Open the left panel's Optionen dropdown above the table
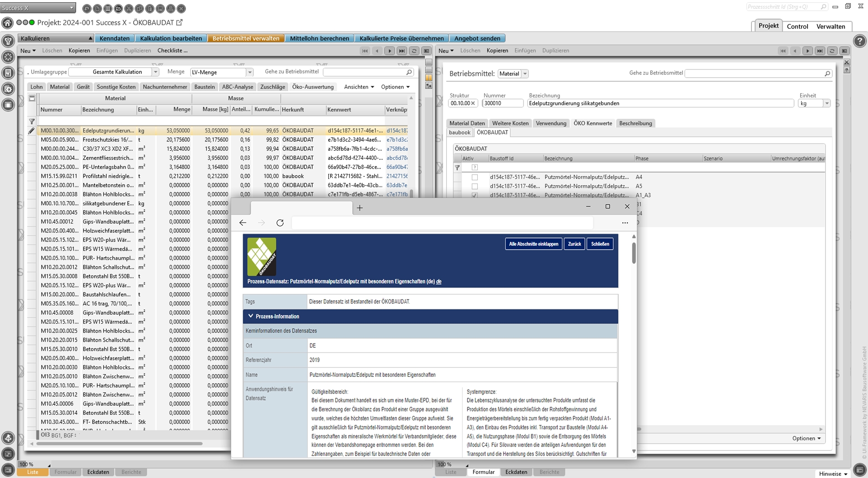Image resolution: width=868 pixels, height=478 pixels. pos(395,87)
